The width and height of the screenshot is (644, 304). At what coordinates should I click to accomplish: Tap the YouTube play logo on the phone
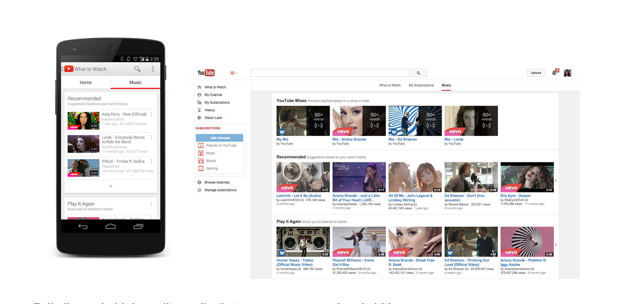coord(68,69)
